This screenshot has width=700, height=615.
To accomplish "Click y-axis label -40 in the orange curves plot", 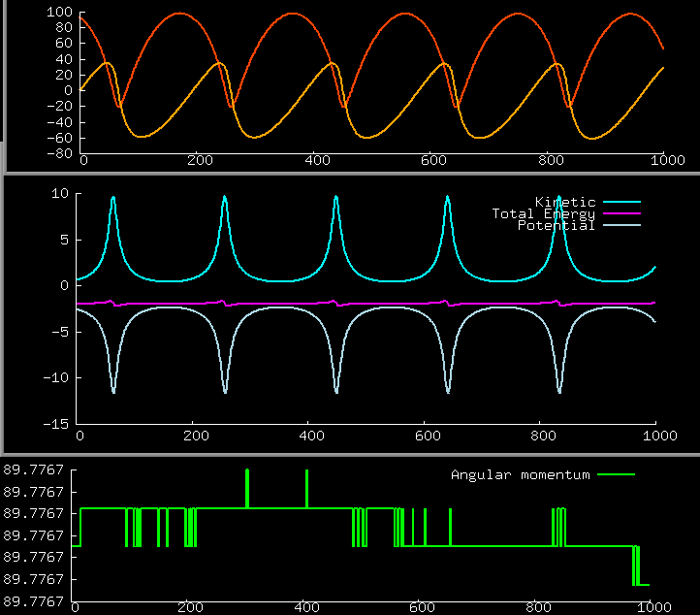I will coord(59,122).
